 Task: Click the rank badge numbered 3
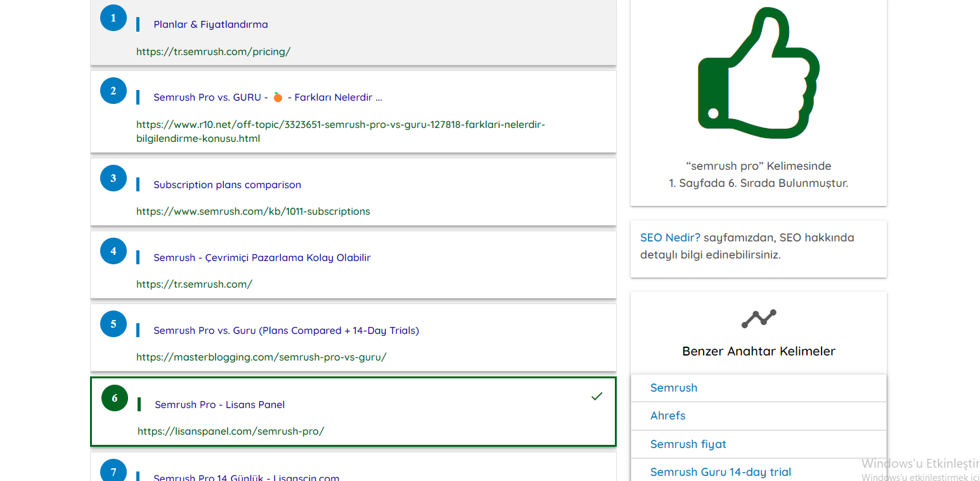(x=113, y=178)
